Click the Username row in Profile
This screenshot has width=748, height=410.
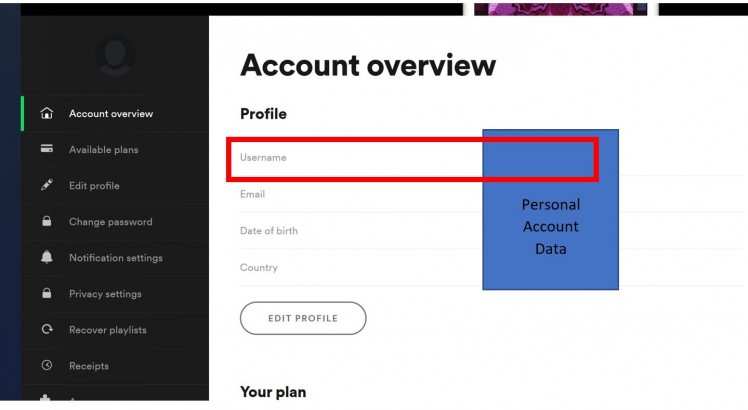(x=360, y=158)
